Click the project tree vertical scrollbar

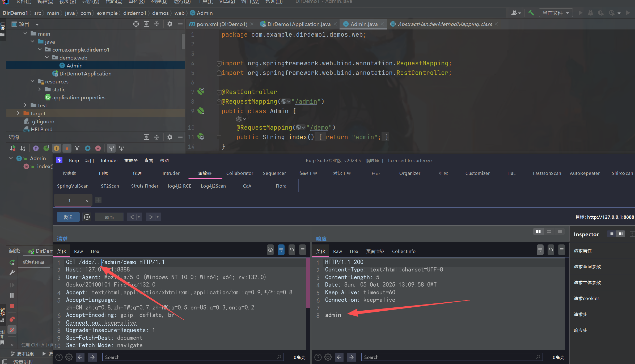pos(183,42)
